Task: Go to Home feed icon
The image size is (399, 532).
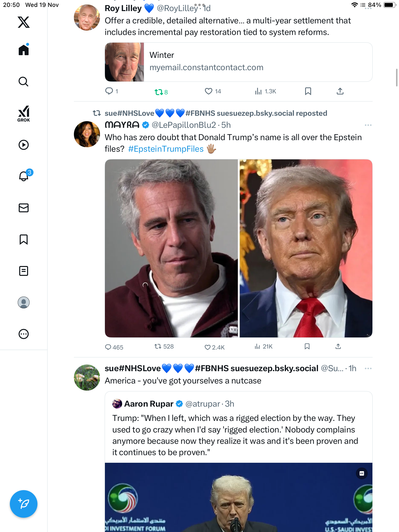Action: coord(24,50)
